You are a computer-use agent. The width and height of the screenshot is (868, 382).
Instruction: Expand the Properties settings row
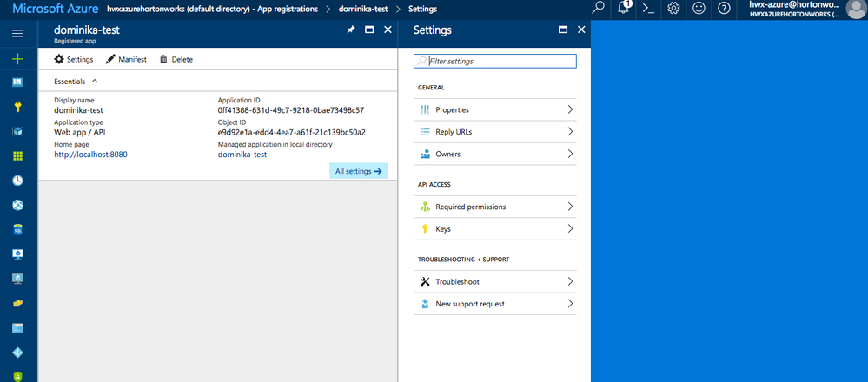495,109
